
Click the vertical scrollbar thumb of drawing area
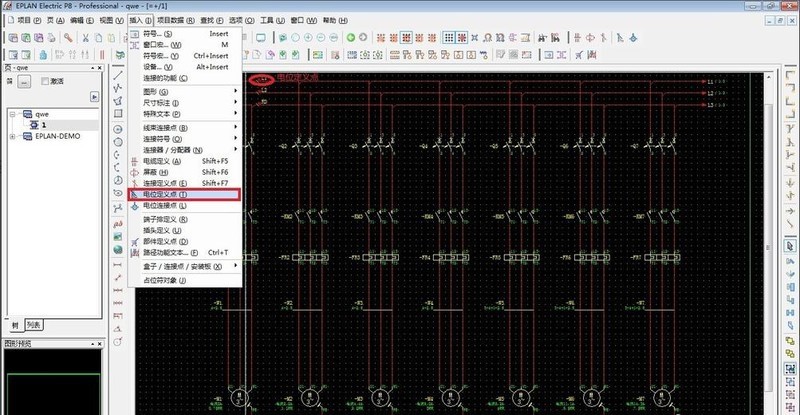tap(768, 247)
